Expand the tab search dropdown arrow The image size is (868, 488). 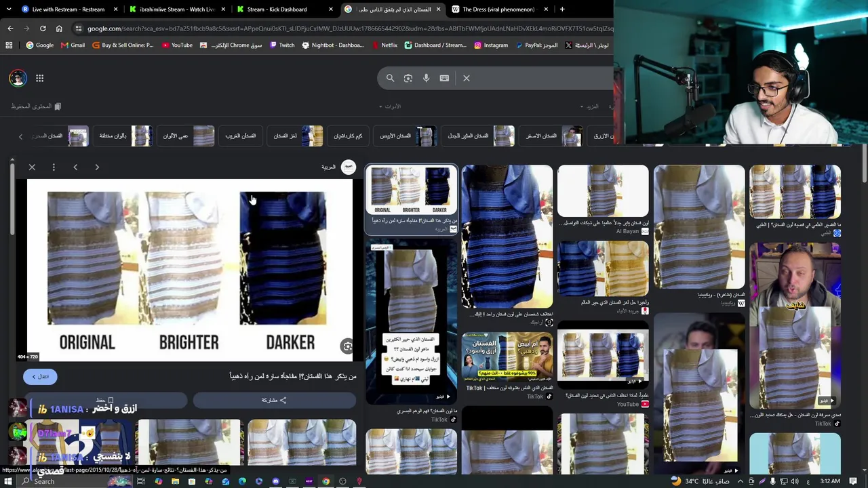pos(8,9)
